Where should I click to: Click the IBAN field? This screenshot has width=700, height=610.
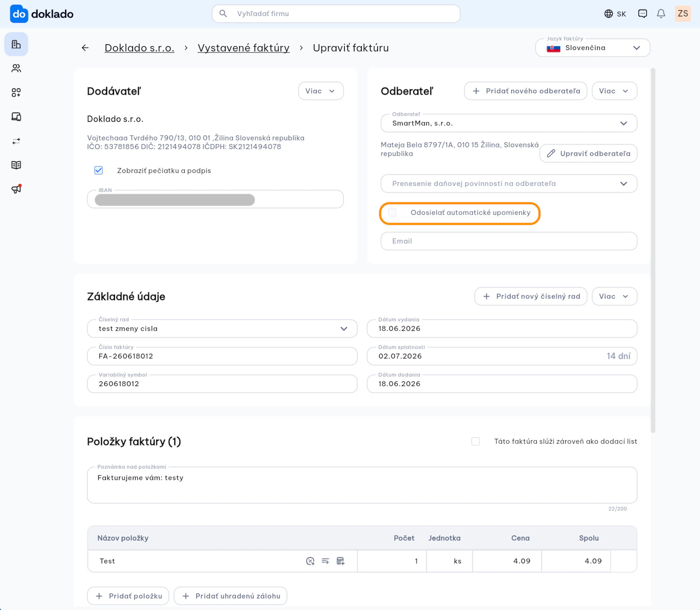pyautogui.click(x=215, y=199)
